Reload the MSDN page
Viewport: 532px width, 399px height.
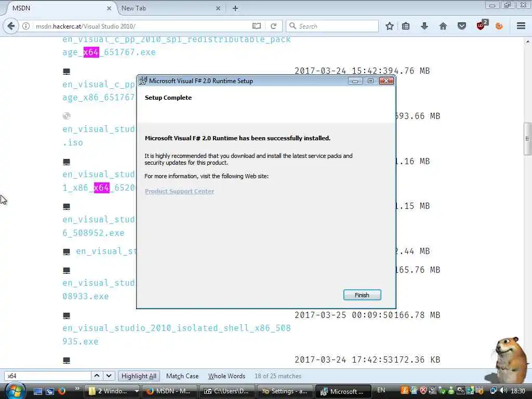(273, 26)
